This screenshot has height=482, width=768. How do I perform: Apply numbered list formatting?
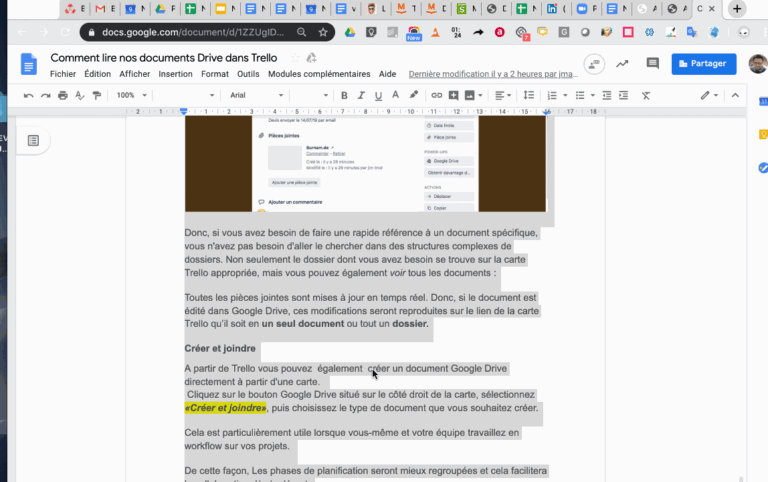(x=552, y=96)
